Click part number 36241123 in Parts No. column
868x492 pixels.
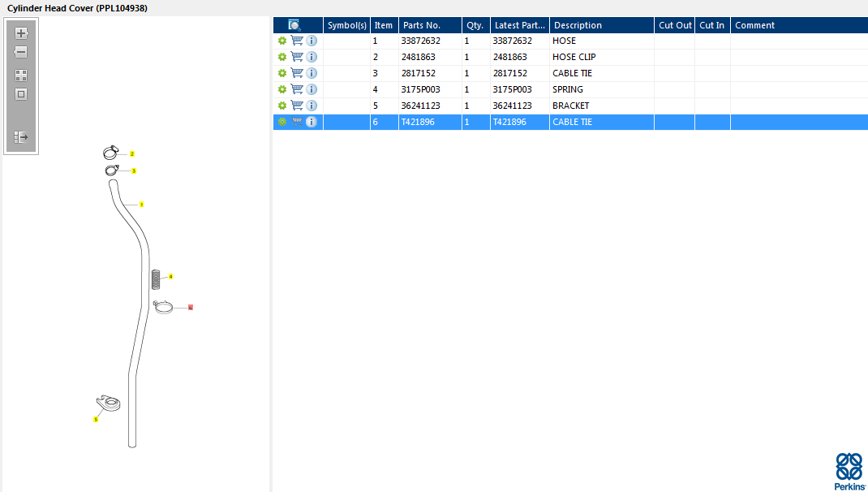421,106
